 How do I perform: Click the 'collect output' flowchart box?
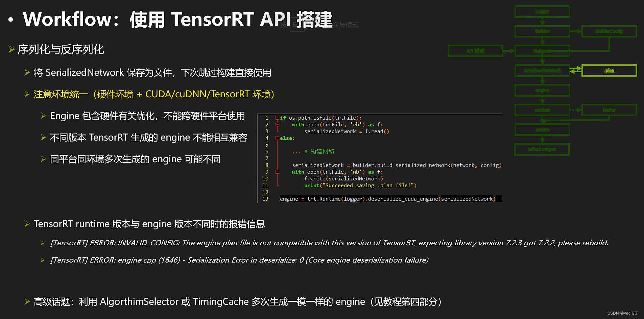(x=542, y=149)
